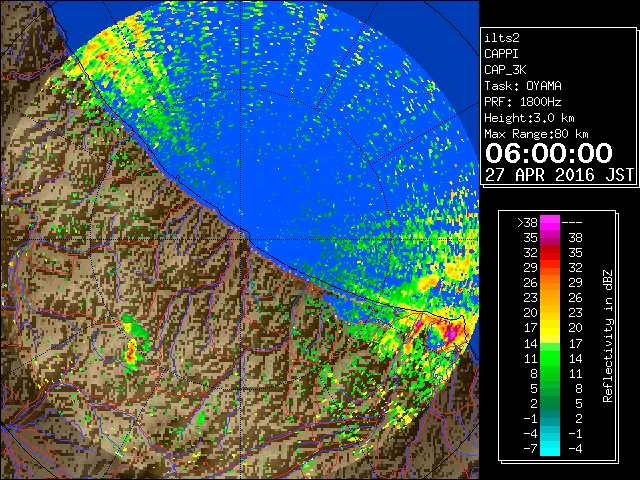
Task: Click the cyan -7 to -4 legend swatch
Action: click(550, 448)
